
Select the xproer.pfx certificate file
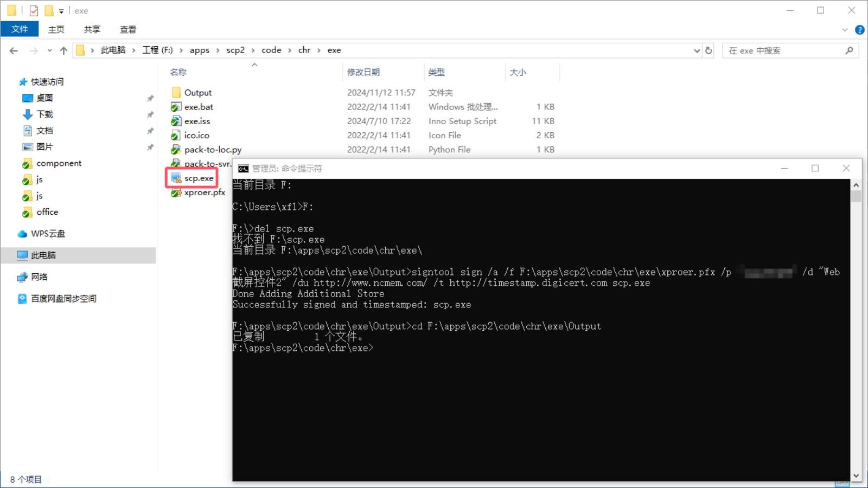click(204, 192)
